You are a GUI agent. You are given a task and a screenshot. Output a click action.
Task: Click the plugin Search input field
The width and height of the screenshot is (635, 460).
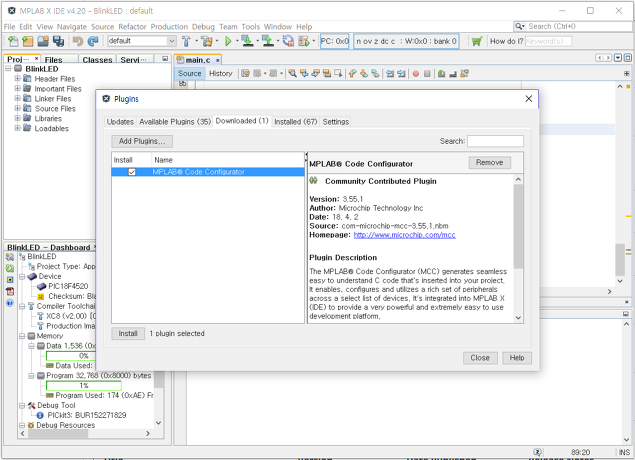pos(495,141)
